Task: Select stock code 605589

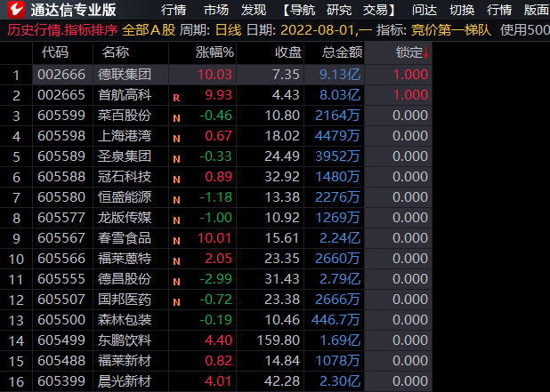Action: pyautogui.click(x=61, y=156)
